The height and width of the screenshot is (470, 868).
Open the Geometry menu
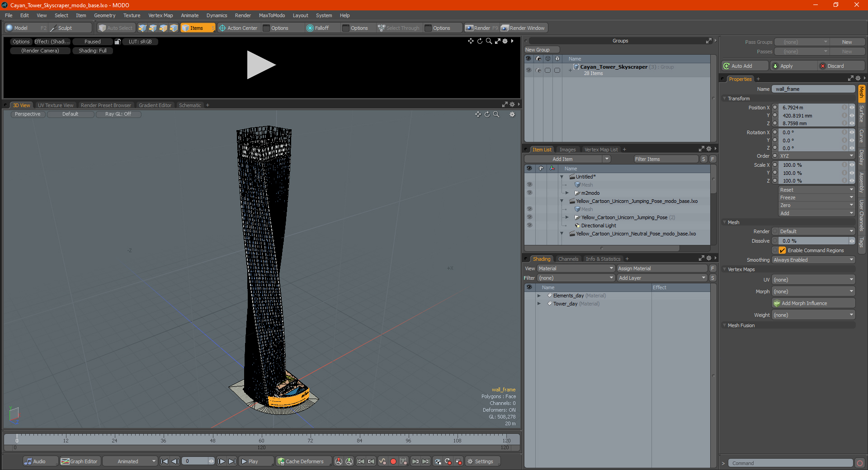click(104, 15)
